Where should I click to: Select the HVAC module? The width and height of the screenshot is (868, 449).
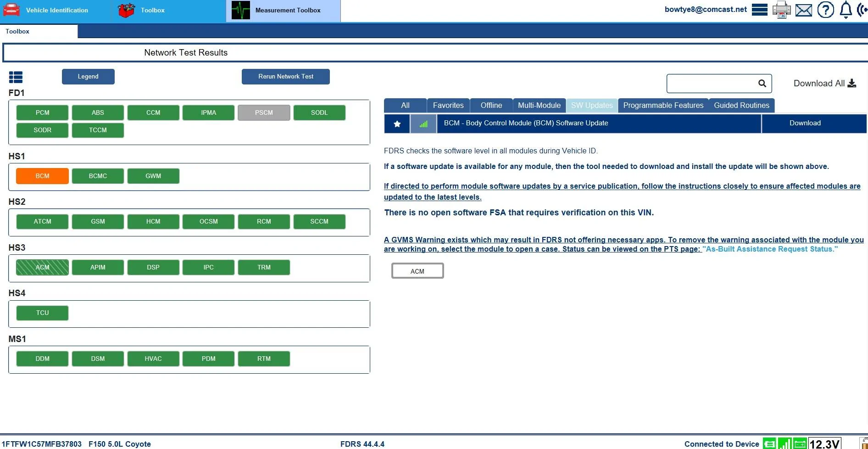pos(153,359)
